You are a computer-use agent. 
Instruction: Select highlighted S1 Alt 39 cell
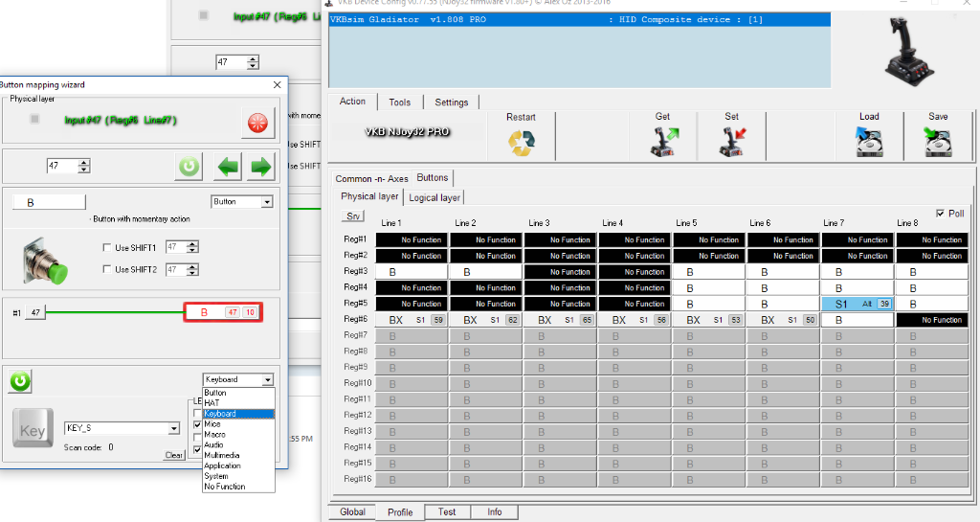pos(857,304)
